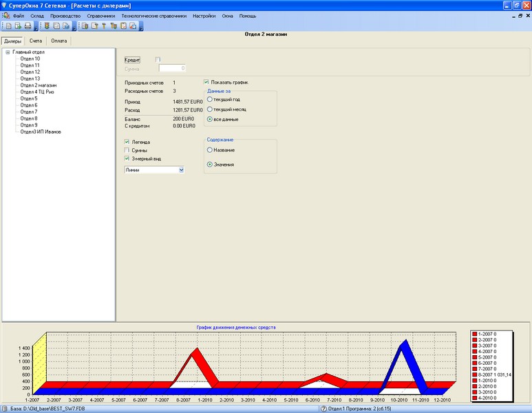
Task: Select Отдел 12 in the tree
Action: point(30,72)
